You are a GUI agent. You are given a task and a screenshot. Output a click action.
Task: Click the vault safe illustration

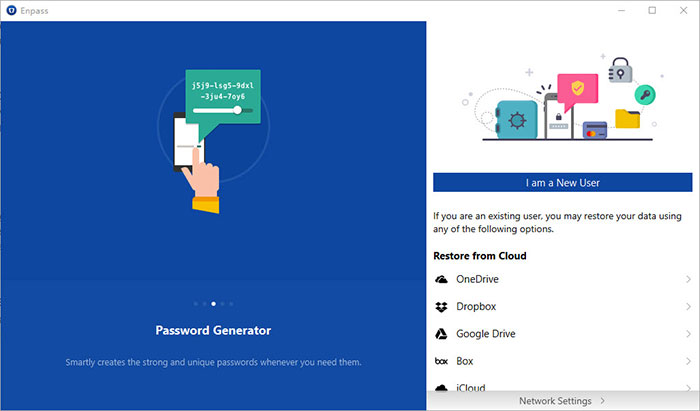[517, 120]
